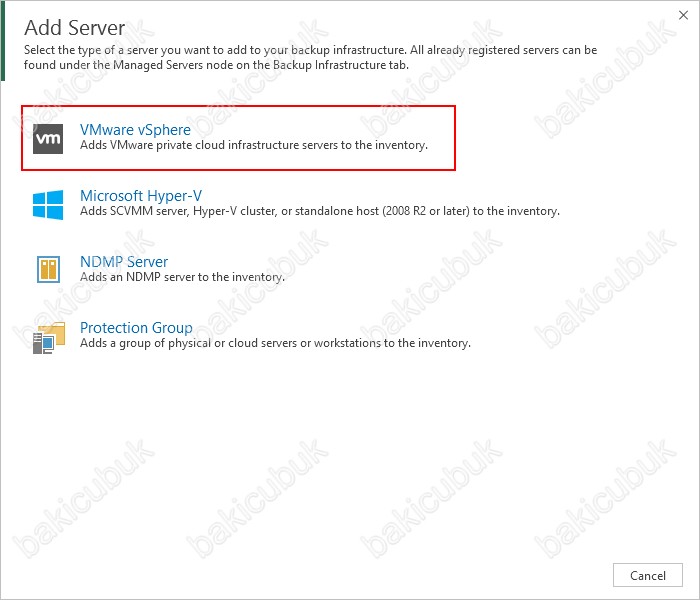Open the NDMP Server option
Viewport: 700px width, 600px height.
click(124, 262)
